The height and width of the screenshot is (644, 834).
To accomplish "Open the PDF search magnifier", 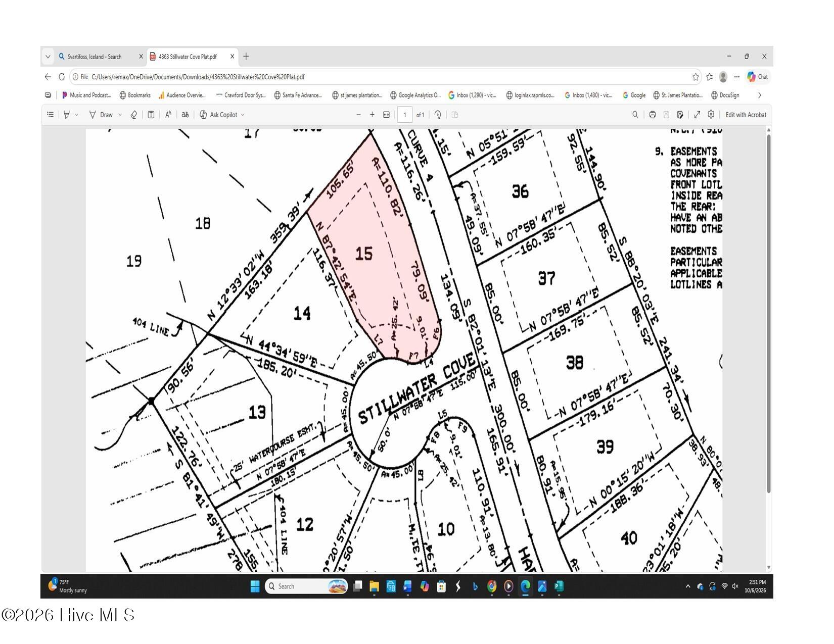I will pos(635,115).
